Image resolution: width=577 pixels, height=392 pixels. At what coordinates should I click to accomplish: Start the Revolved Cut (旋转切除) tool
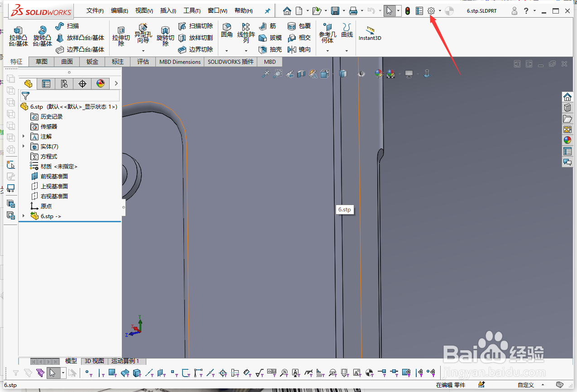pos(165,36)
